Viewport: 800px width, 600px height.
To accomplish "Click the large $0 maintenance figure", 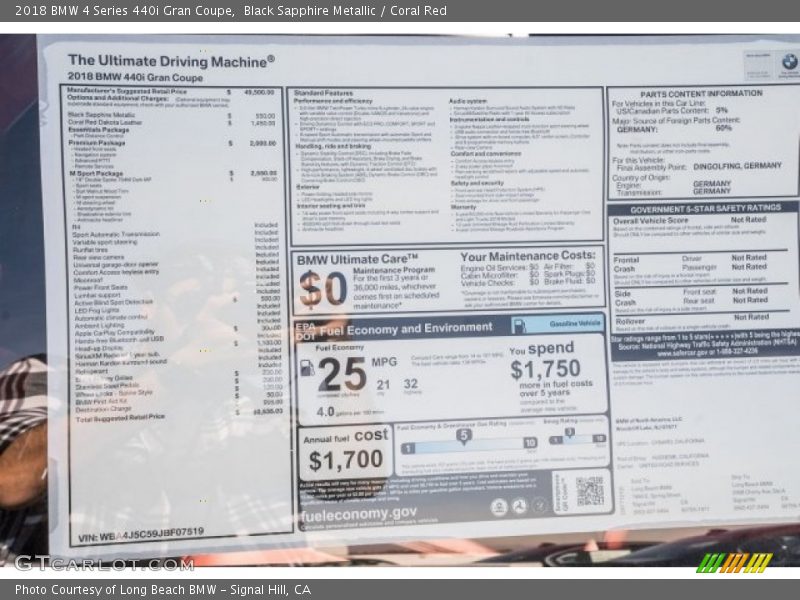I will click(x=323, y=289).
